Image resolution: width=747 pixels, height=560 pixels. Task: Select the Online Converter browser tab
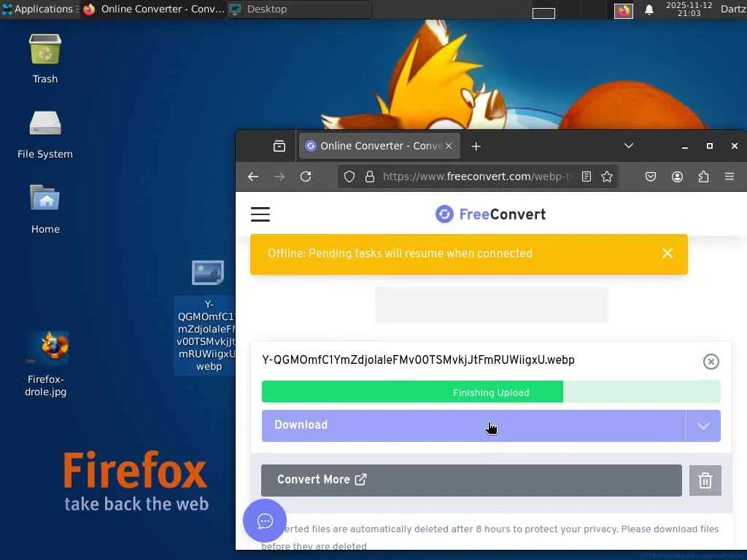(379, 146)
